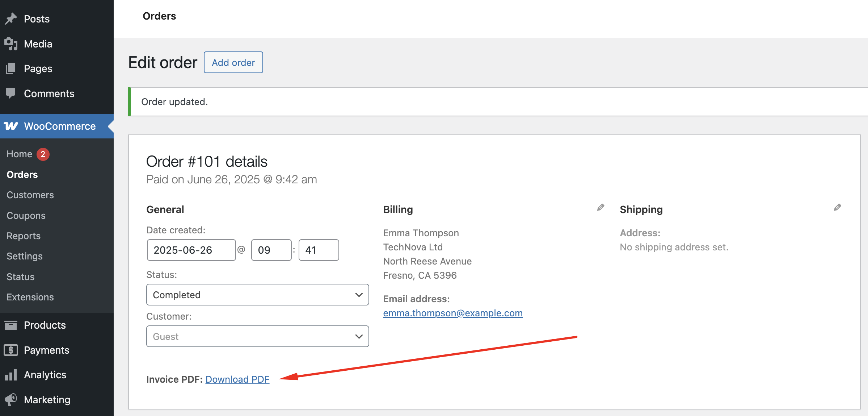Edit Shipping address with the pencil icon
Viewport: 868px width, 416px height.
[x=838, y=207]
